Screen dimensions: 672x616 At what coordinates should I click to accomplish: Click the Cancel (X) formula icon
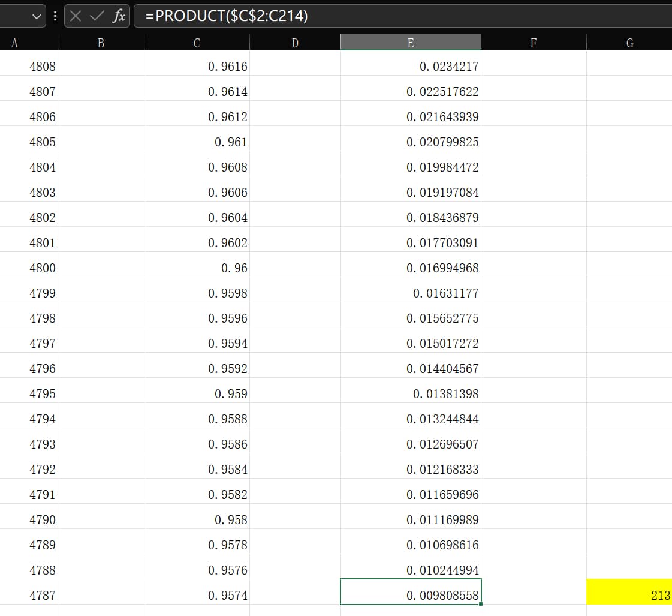coord(76,16)
